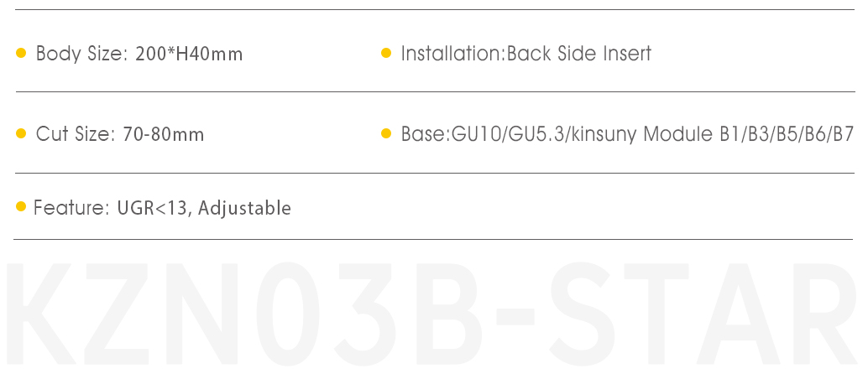
Task: Click the yellow bullet beside Installation
Action: pos(386,53)
